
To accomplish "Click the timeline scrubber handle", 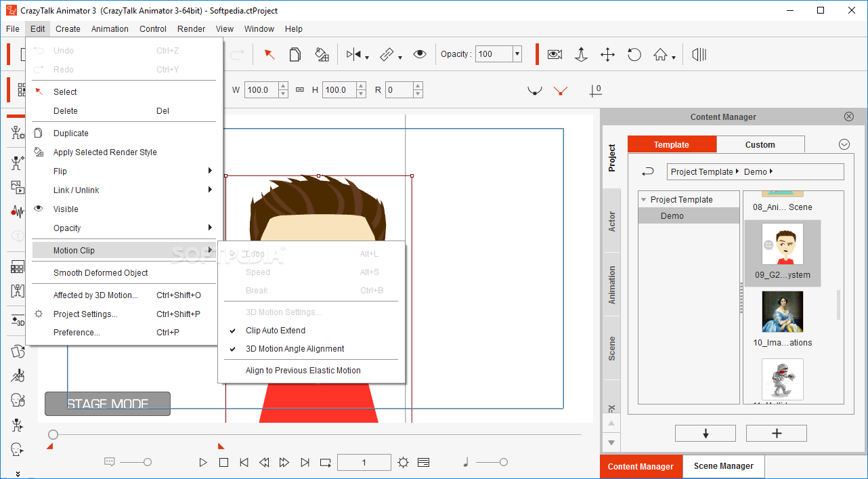I will [53, 434].
